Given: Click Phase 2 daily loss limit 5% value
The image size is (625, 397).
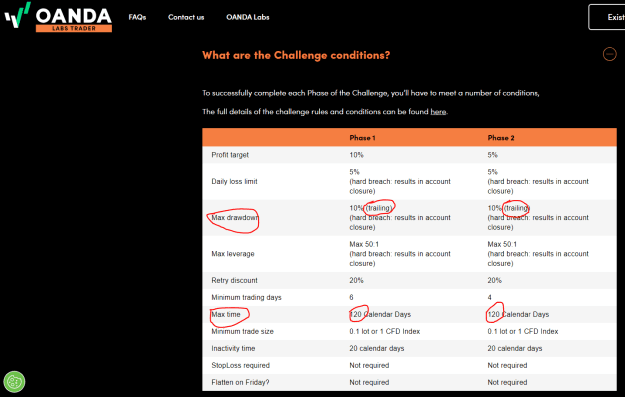Looking at the screenshot, I should coord(492,172).
